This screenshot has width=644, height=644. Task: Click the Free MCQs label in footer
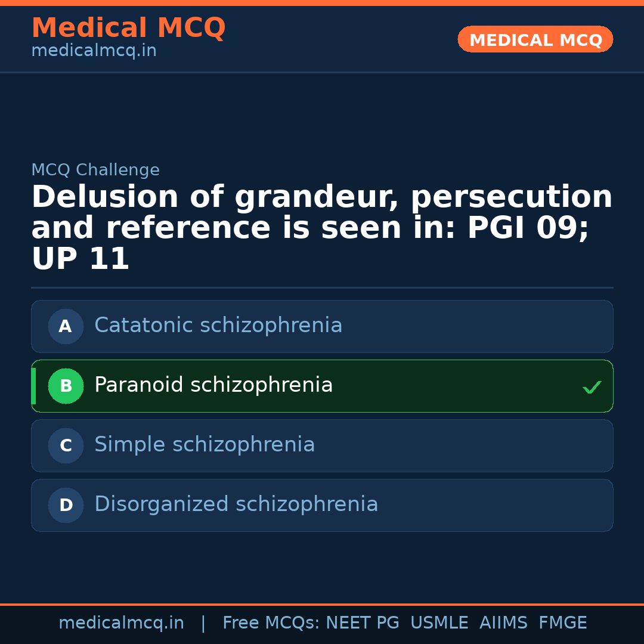coord(271,623)
